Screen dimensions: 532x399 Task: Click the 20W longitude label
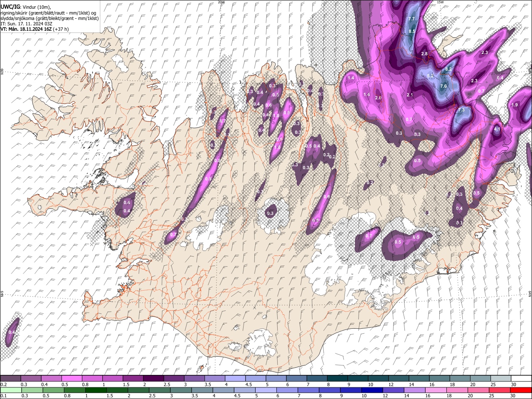point(221,2)
